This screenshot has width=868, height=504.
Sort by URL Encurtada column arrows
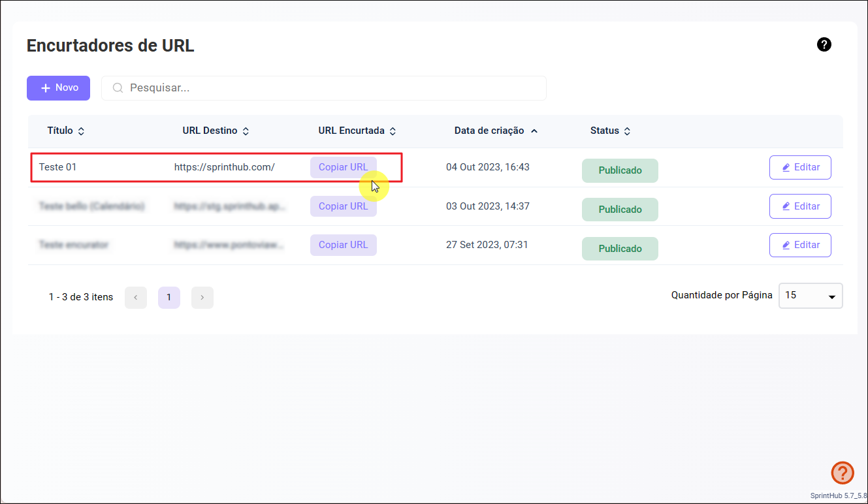tap(393, 131)
